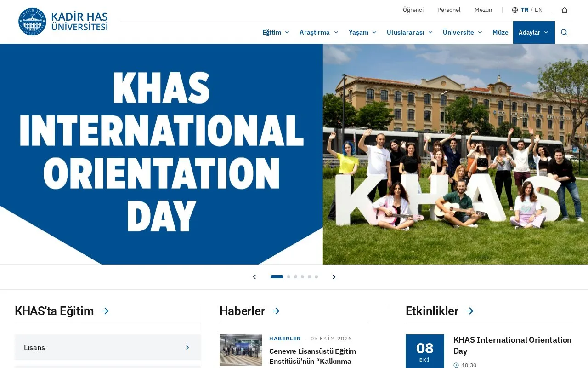
Task: Go to previous slide arrow
Action: 254,277
